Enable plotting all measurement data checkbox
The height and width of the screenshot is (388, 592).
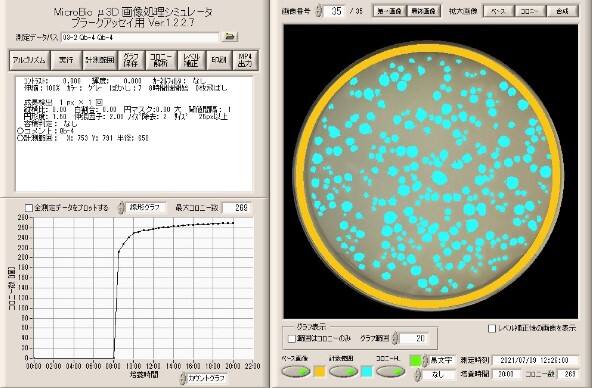29,208
